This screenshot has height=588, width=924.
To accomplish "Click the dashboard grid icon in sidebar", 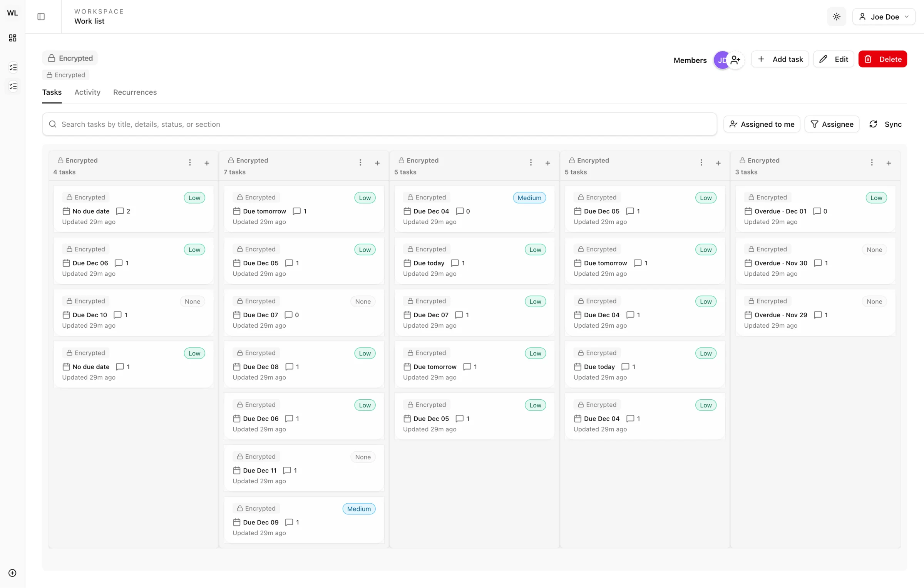I will tap(12, 38).
